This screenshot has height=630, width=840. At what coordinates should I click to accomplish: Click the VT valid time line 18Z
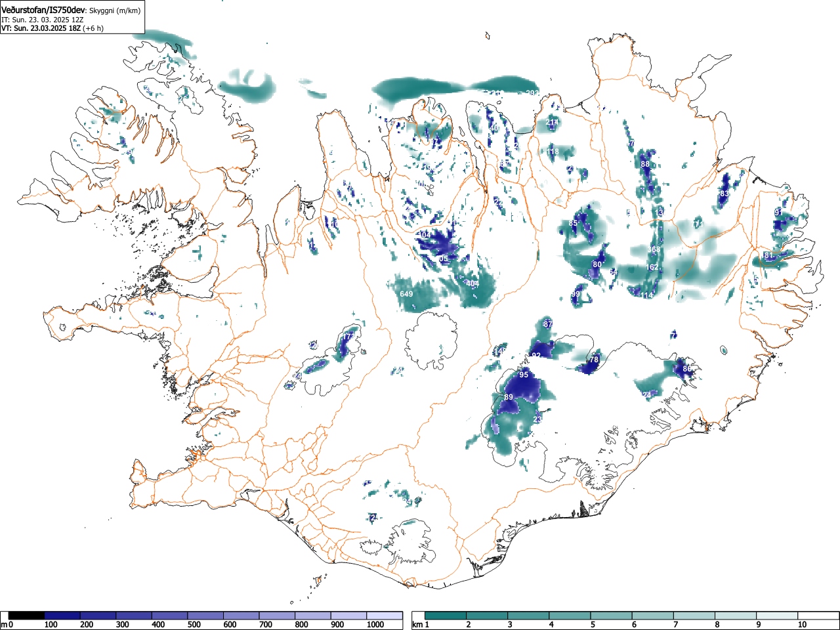[x=52, y=28]
